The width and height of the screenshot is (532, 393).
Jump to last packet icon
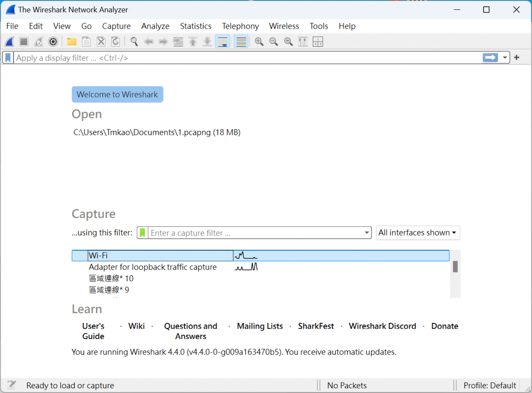point(207,42)
